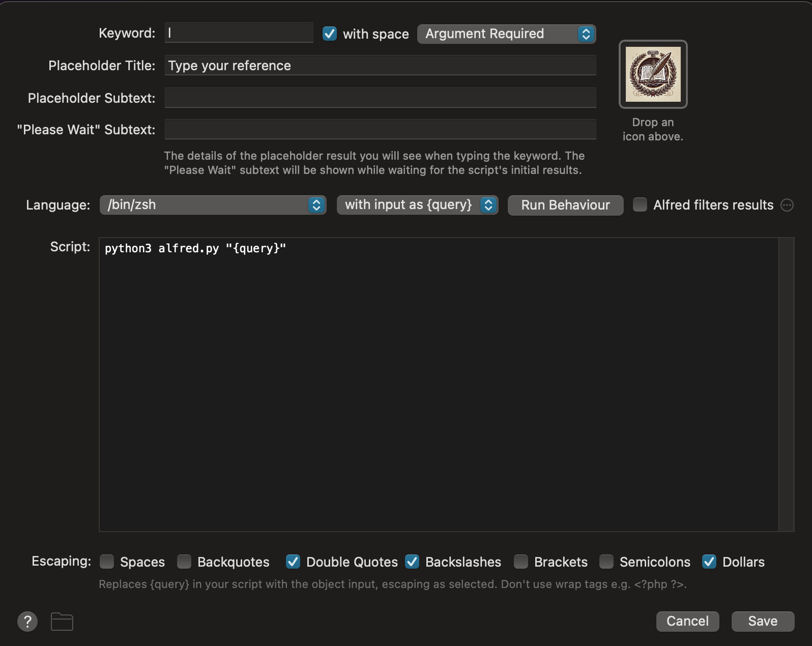The image size is (812, 646).
Task: Open the Argument Required dropdown
Action: pyautogui.click(x=506, y=34)
